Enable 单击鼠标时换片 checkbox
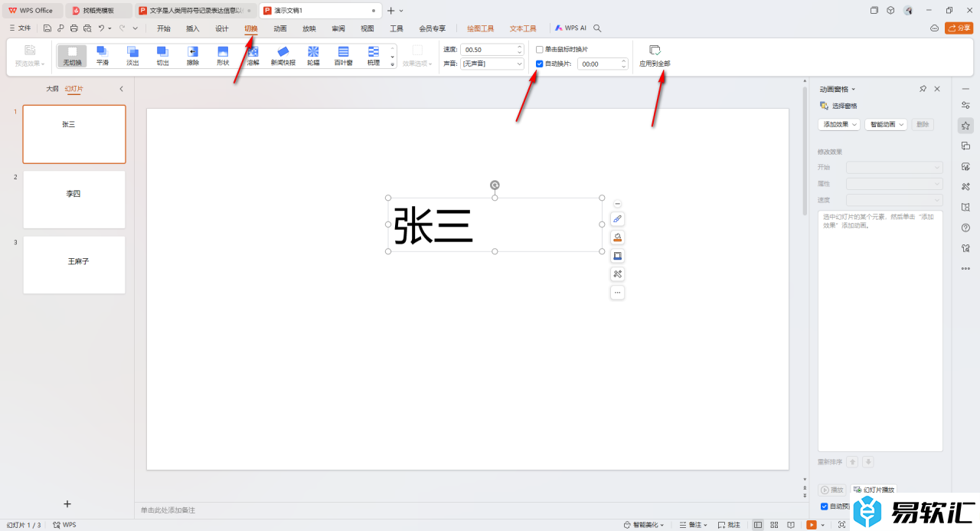 point(540,49)
